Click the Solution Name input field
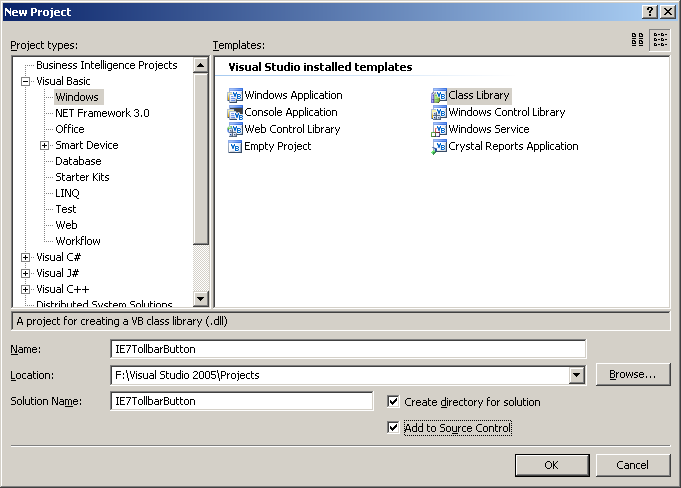 pos(241,401)
